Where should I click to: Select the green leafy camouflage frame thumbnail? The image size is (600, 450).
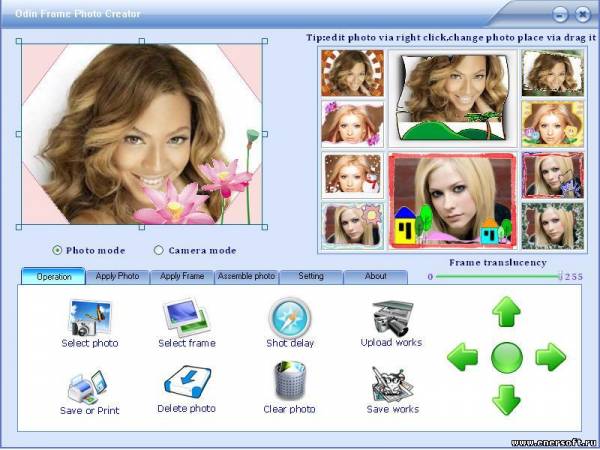pyautogui.click(x=553, y=226)
